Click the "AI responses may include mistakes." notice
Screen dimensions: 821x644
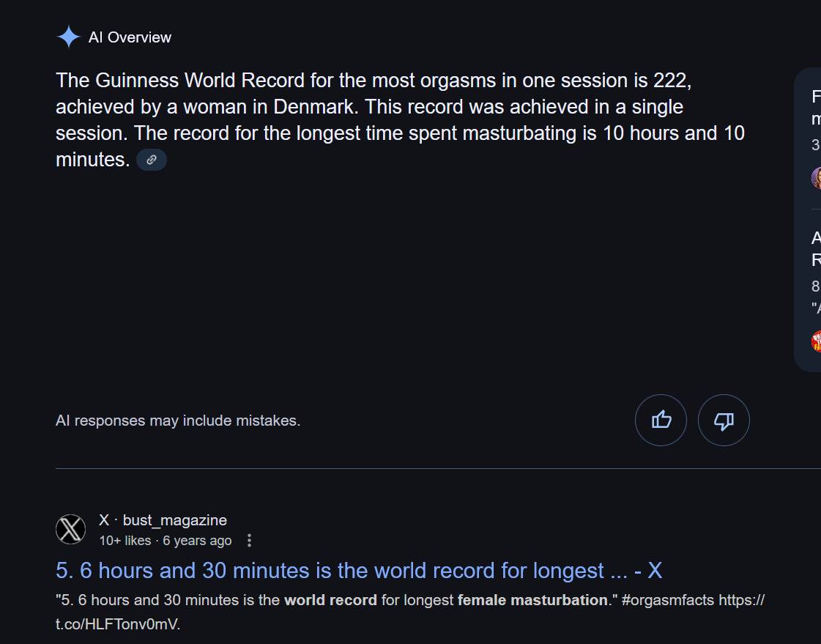(x=178, y=421)
